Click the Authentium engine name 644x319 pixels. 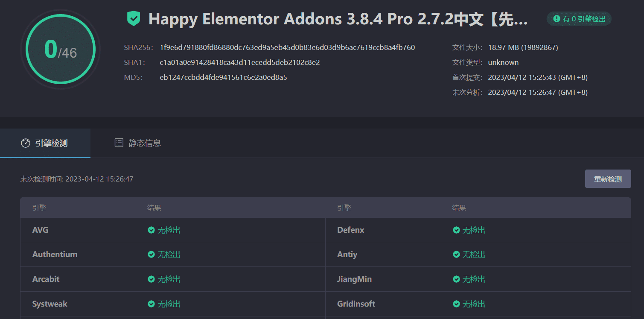55,255
